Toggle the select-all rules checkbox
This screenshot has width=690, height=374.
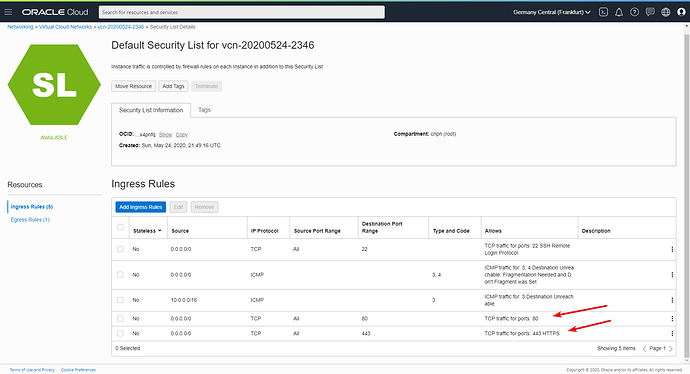[x=120, y=227]
